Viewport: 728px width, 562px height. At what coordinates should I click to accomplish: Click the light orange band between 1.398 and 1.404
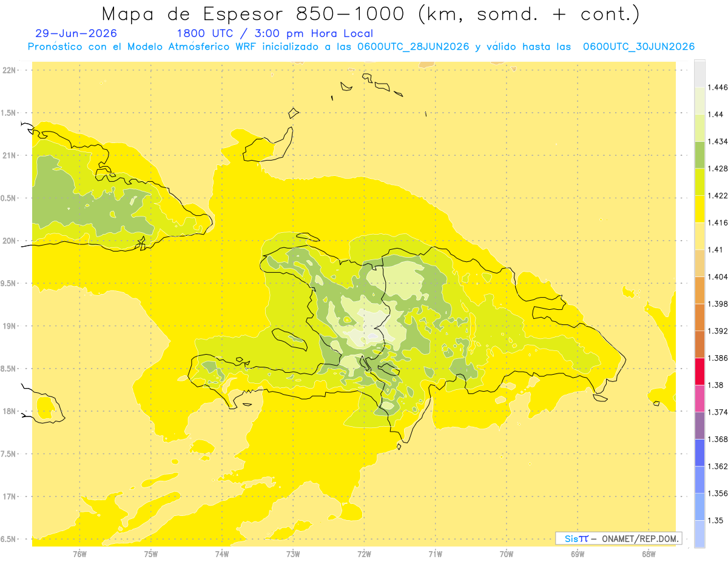699,290
